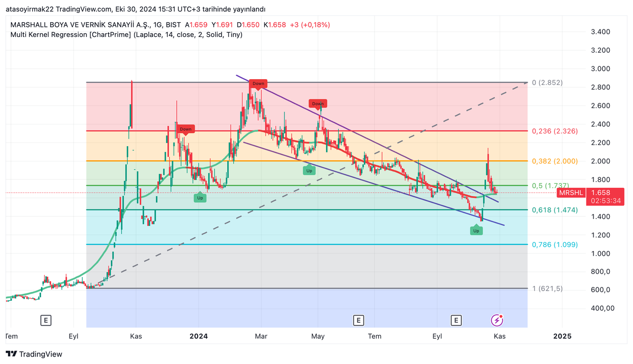The image size is (633, 364).
Task: Click the atasoyirmak22 publisher header line
Action: (135, 9)
